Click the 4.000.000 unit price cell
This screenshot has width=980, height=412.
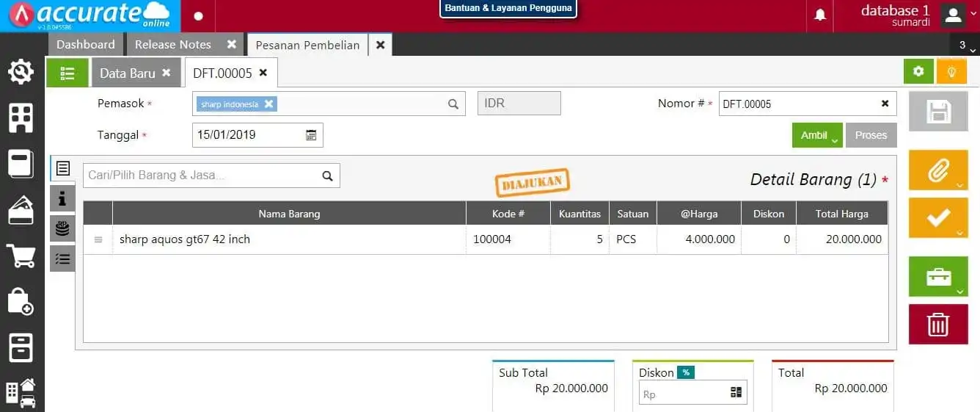pos(698,239)
